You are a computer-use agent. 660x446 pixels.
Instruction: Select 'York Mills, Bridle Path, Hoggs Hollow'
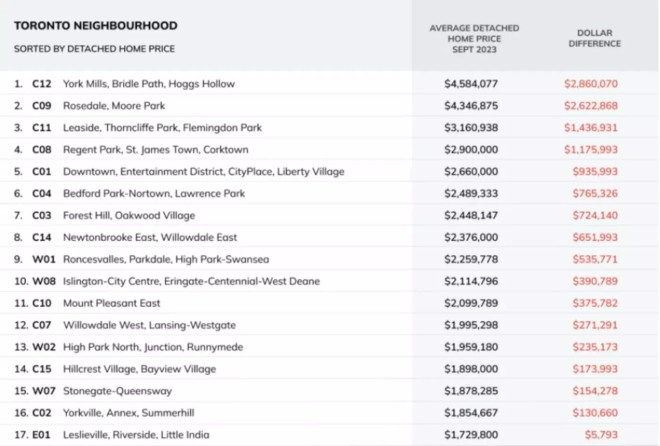(x=149, y=84)
